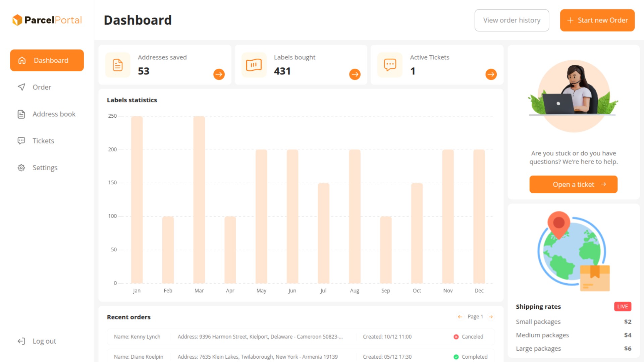The height and width of the screenshot is (362, 644).
Task: Click the Log out door icon
Action: pos(21,341)
